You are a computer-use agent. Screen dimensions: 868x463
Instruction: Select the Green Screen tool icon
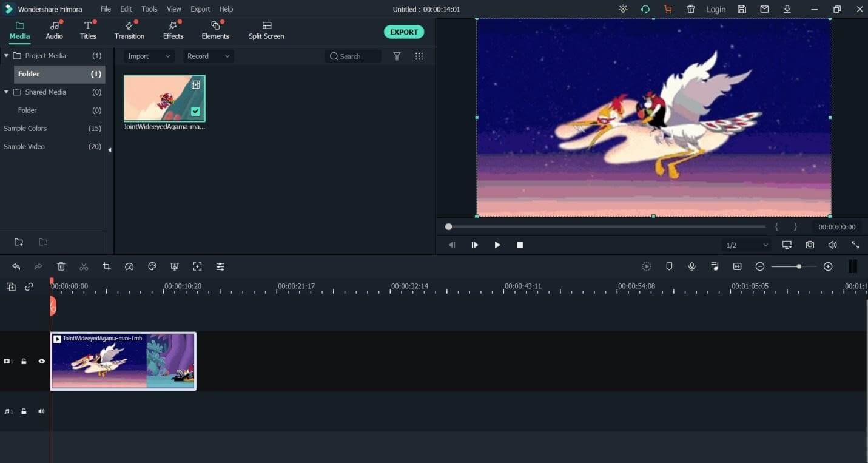pyautogui.click(x=175, y=266)
